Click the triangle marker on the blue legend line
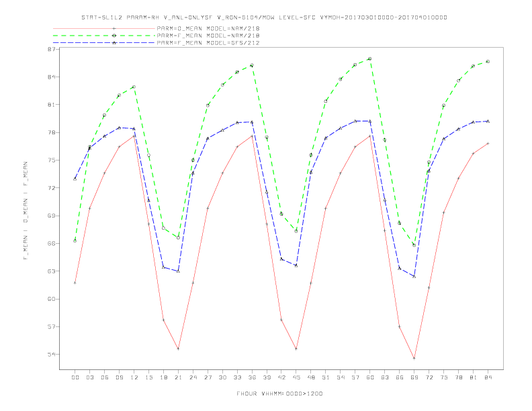 coord(114,43)
